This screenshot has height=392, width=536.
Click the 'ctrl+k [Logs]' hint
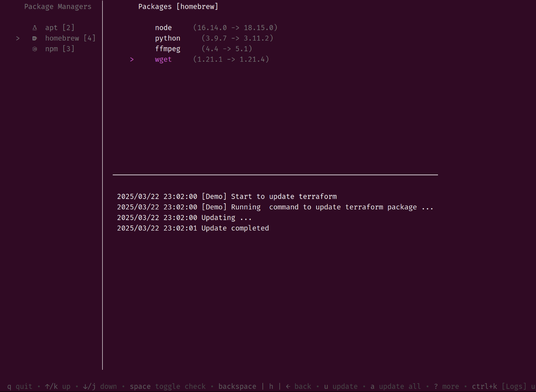click(x=499, y=386)
